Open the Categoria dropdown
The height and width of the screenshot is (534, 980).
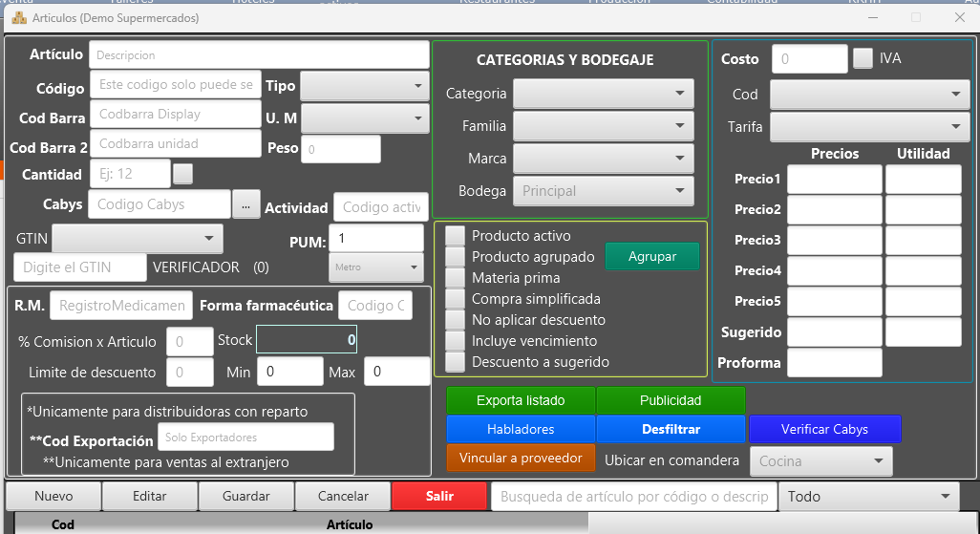pos(604,94)
